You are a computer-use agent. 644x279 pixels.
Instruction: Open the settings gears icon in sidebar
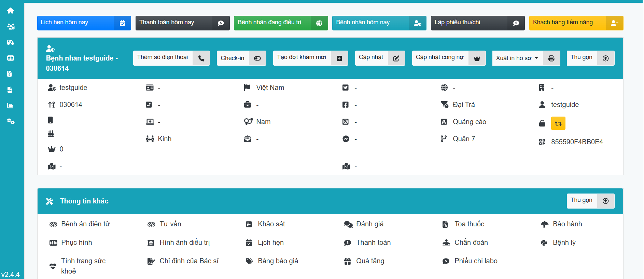pyautogui.click(x=11, y=121)
